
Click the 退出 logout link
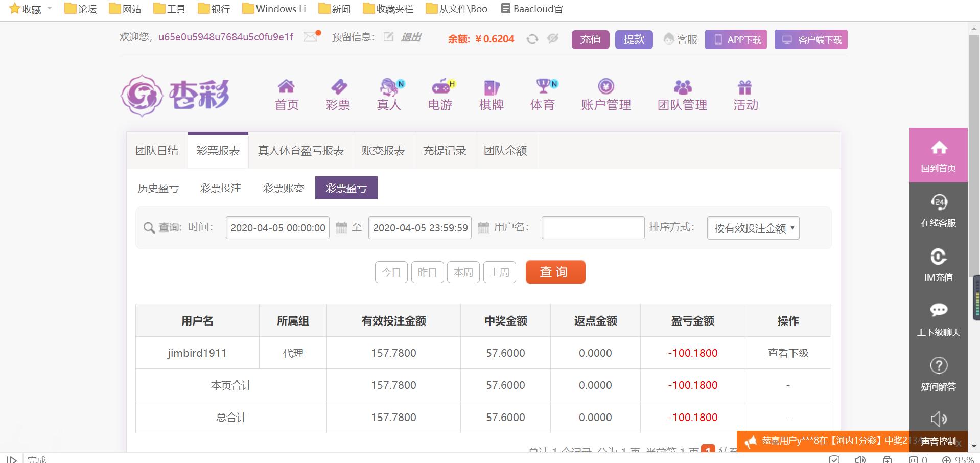(x=411, y=37)
